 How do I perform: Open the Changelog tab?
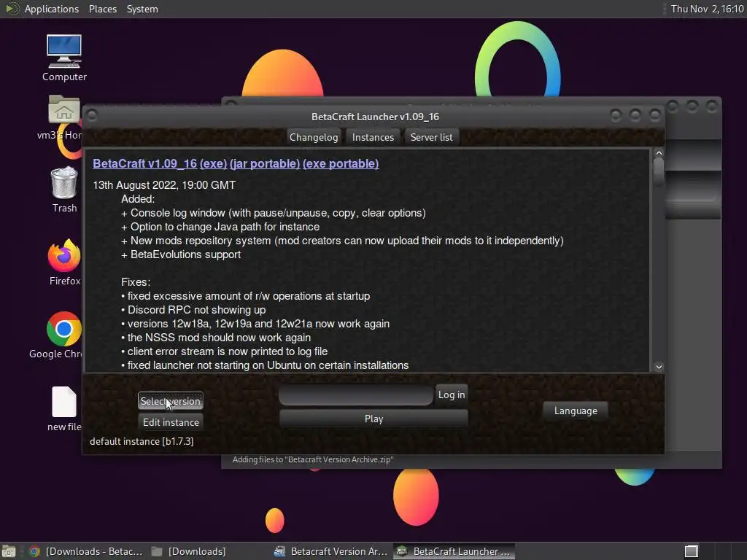pyautogui.click(x=314, y=137)
